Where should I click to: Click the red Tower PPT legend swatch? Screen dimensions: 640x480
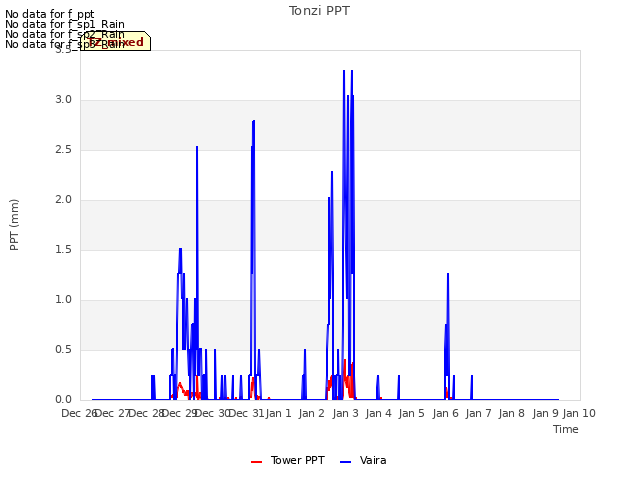(x=256, y=462)
